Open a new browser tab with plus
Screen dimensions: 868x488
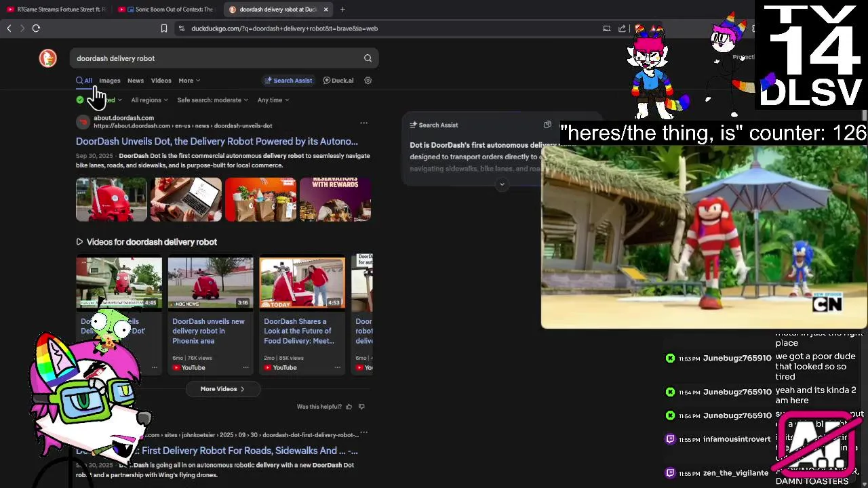click(342, 9)
